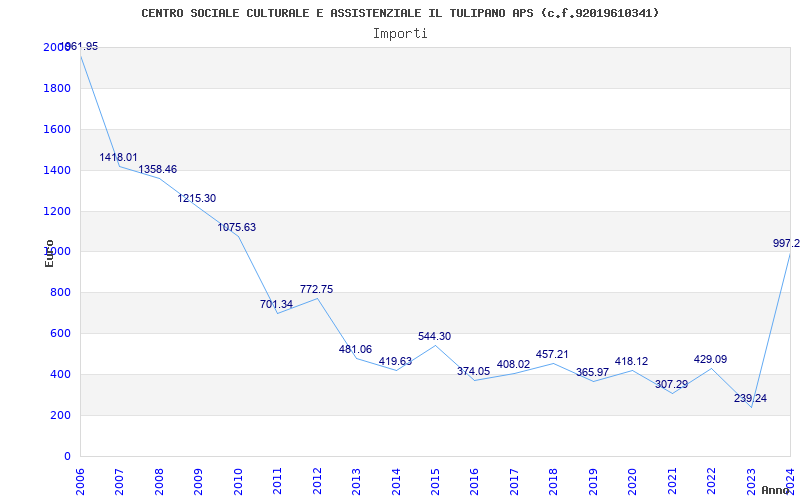The image size is (800, 500).
Task: Select the 429.09 label for 2022
Action: point(710,359)
